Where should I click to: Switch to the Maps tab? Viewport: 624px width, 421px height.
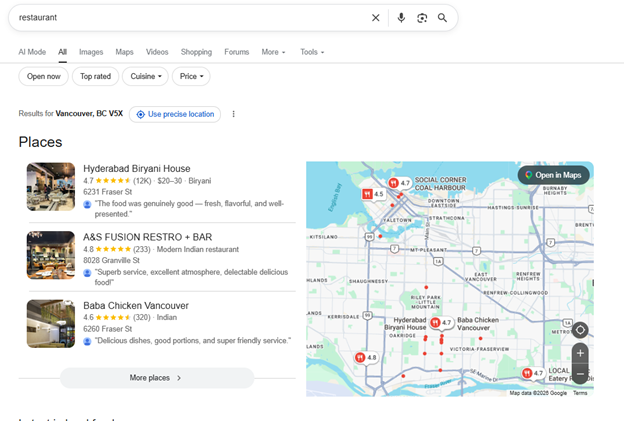pos(125,52)
